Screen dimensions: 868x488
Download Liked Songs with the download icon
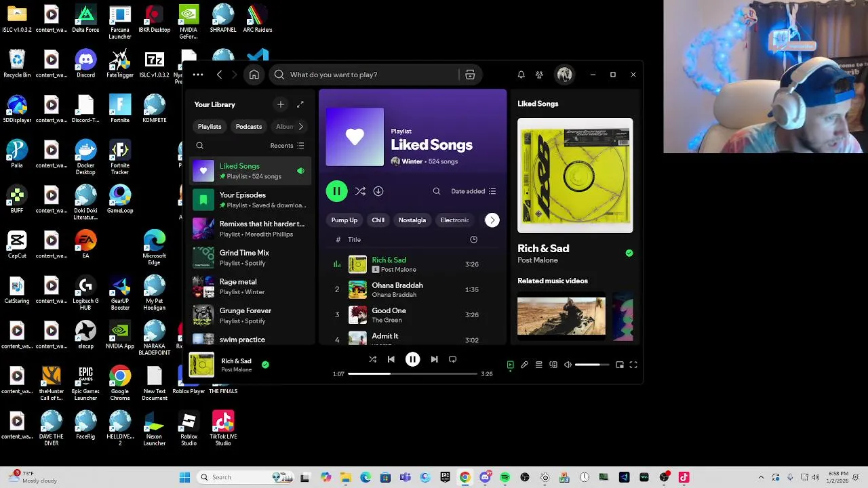coord(378,191)
